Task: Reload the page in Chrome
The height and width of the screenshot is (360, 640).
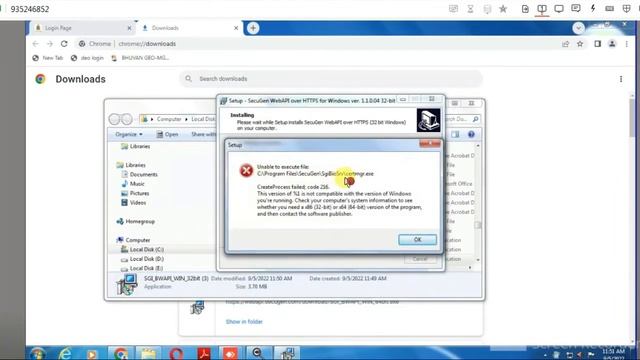Action: pos(64,44)
